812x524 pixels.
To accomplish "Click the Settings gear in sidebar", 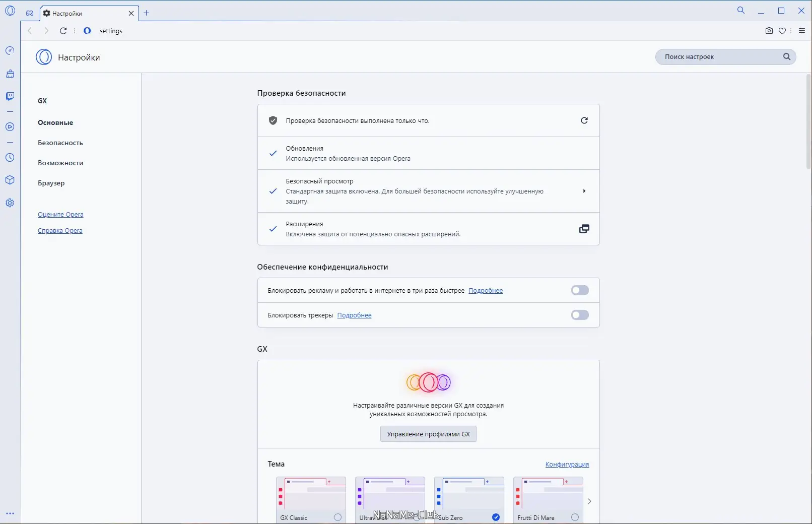I will click(x=10, y=203).
